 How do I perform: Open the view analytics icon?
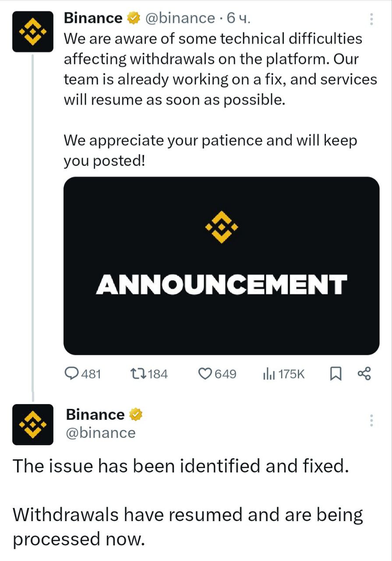[x=268, y=373]
